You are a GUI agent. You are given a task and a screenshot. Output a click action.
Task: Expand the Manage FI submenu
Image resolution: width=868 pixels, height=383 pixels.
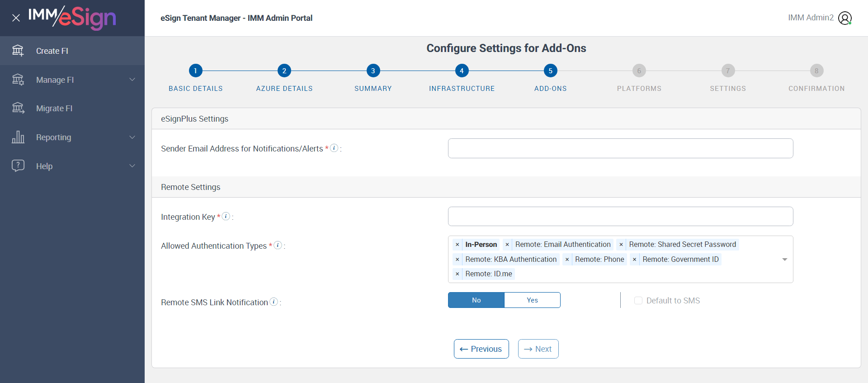click(x=132, y=80)
